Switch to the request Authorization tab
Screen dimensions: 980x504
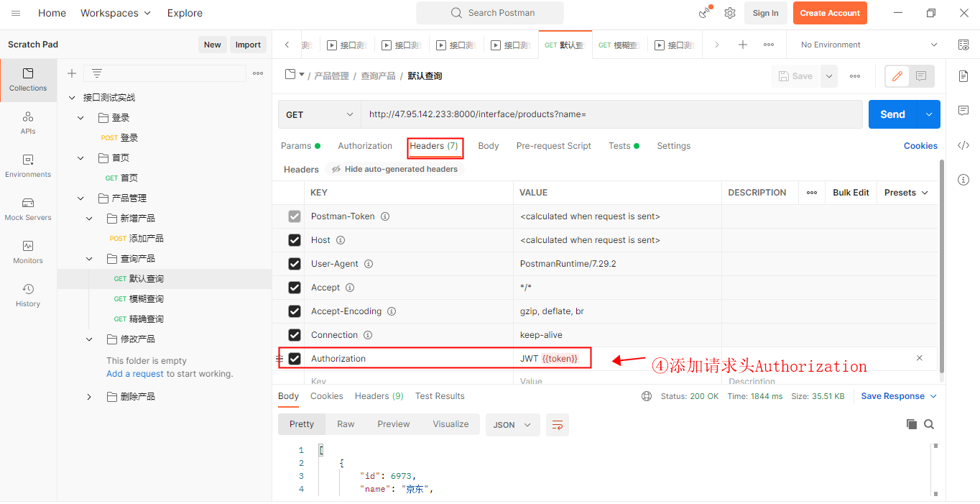[365, 146]
